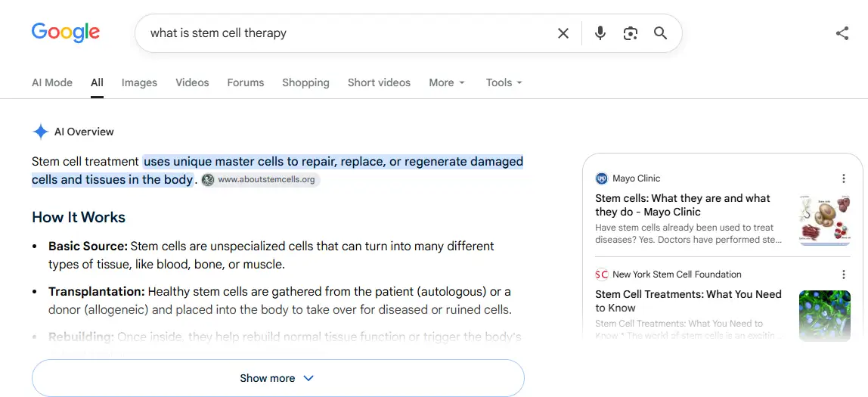Viewport: 868px width, 397px height.
Task: Click into the search query field
Action: click(x=349, y=33)
